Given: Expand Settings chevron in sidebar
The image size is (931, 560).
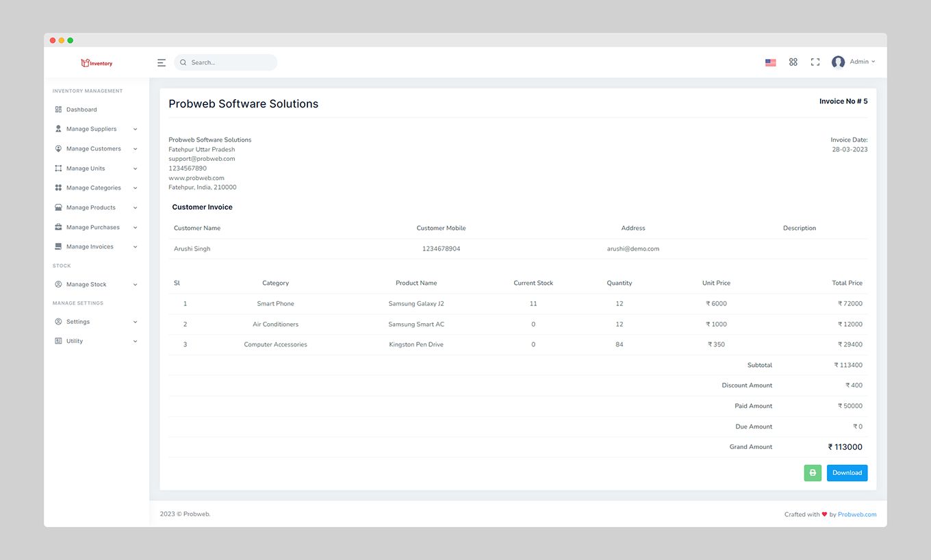Looking at the screenshot, I should [x=135, y=322].
